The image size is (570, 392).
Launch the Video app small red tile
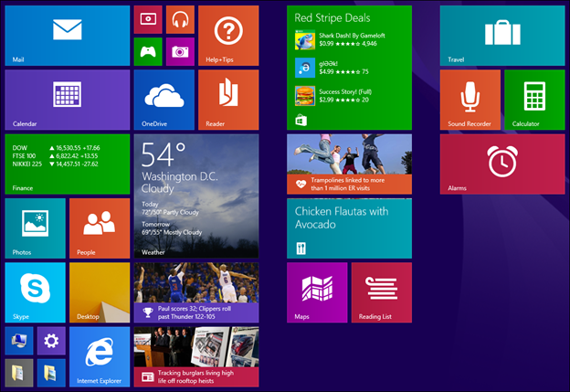pyautogui.click(x=148, y=19)
